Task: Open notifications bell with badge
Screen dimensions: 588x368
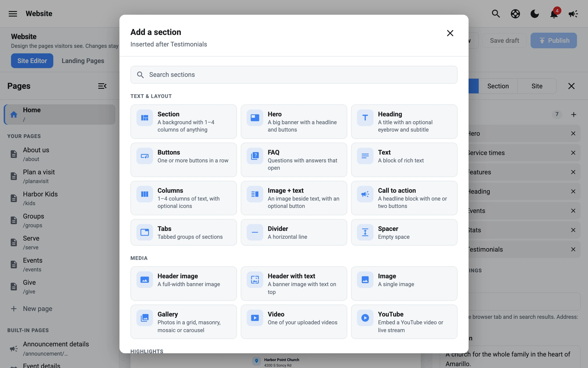Action: [554, 14]
